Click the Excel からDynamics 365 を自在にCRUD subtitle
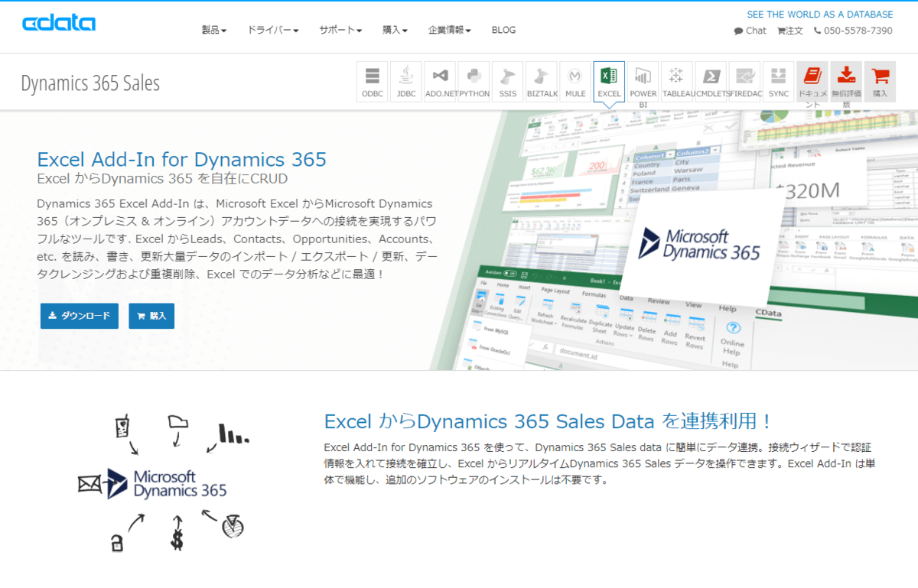918x588 pixels. coord(162,179)
